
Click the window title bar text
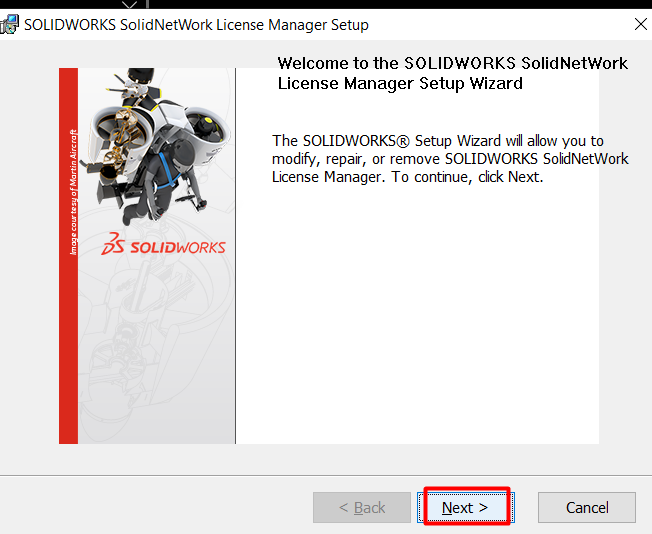(x=196, y=24)
